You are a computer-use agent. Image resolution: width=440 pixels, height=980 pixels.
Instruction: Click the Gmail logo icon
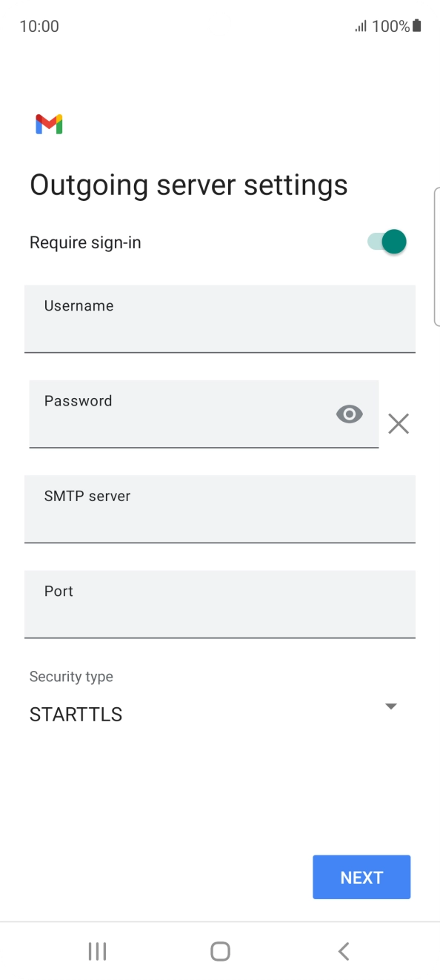tap(48, 124)
